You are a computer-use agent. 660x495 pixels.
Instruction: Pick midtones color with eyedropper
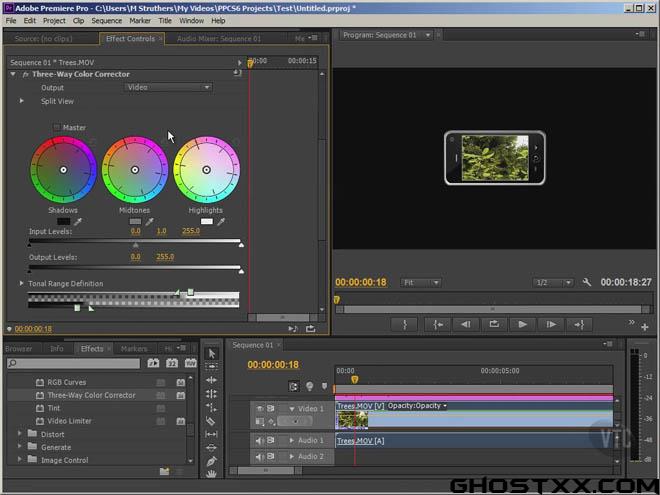(149, 221)
